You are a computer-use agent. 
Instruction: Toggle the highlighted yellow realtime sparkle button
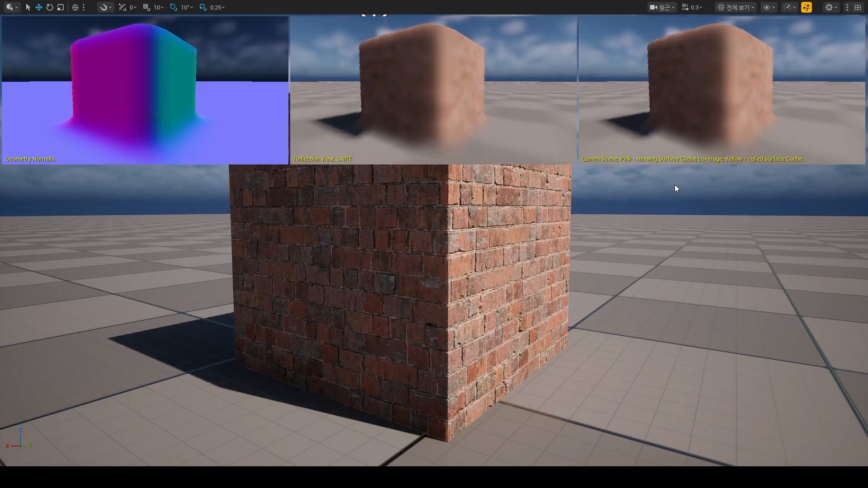807,7
